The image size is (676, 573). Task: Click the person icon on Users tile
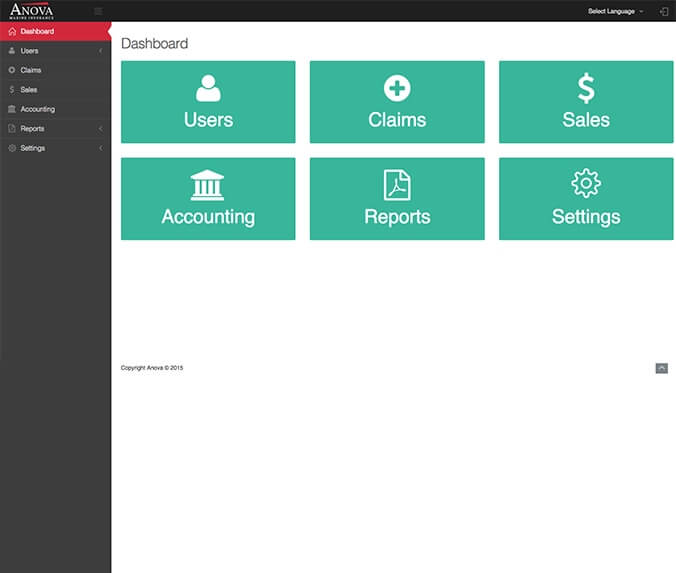pyautogui.click(x=208, y=88)
